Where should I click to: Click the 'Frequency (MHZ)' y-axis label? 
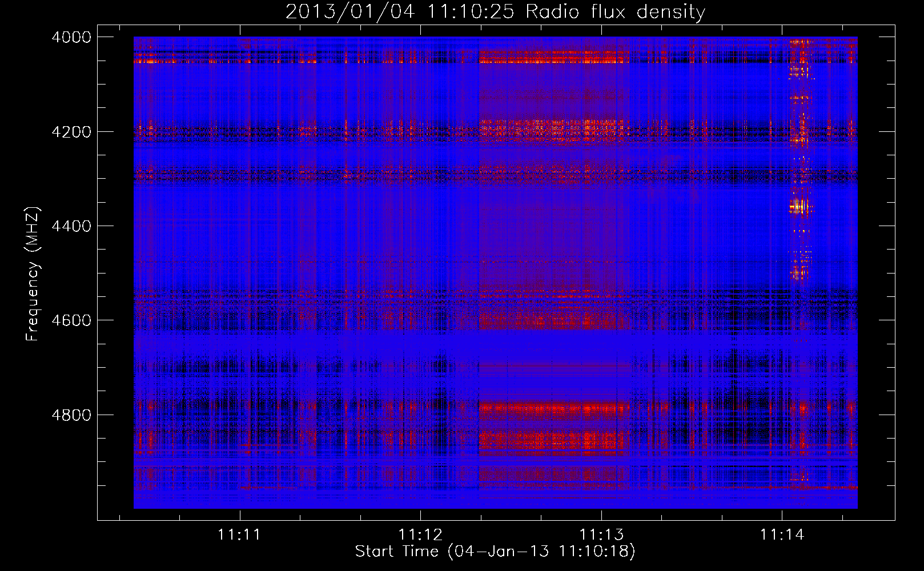pos(33,274)
